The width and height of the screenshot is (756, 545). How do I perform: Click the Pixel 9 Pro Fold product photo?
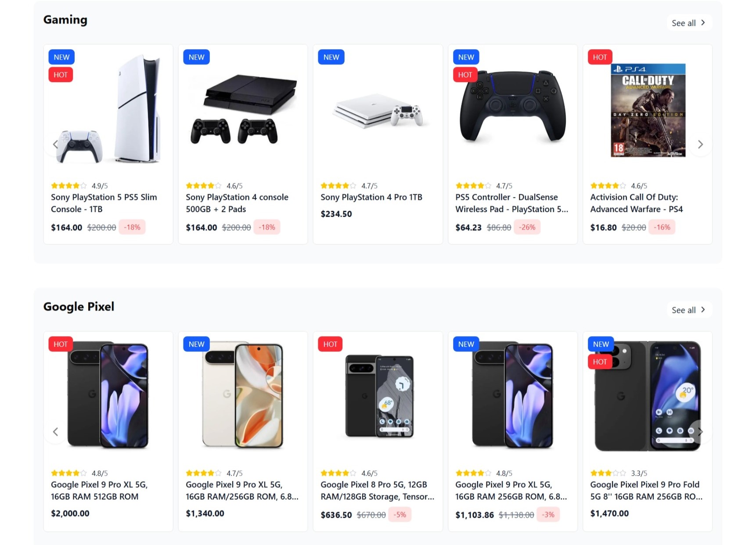point(647,396)
